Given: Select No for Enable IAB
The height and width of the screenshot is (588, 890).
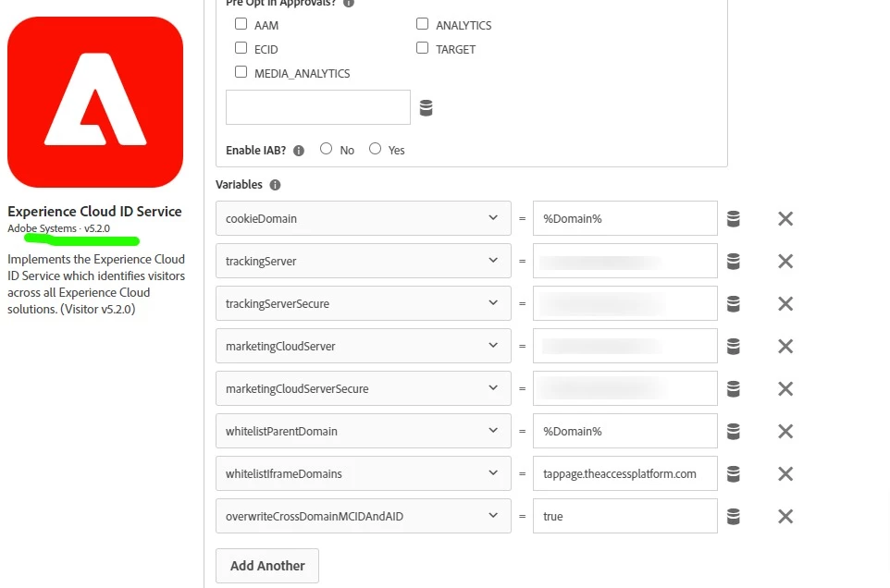Looking at the screenshot, I should (326, 149).
